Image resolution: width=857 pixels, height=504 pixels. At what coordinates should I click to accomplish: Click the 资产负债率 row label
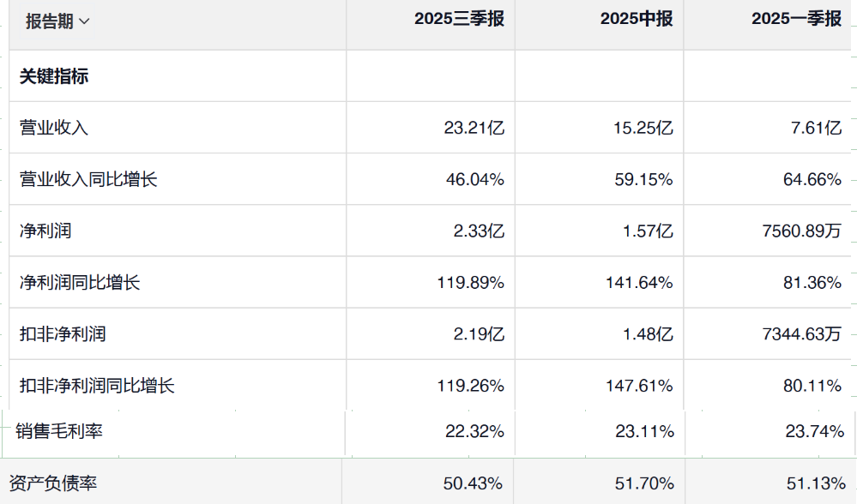tap(53, 483)
